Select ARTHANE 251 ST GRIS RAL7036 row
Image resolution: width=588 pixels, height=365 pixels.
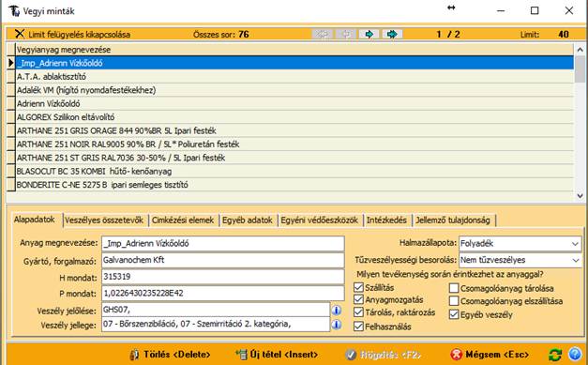(x=294, y=158)
